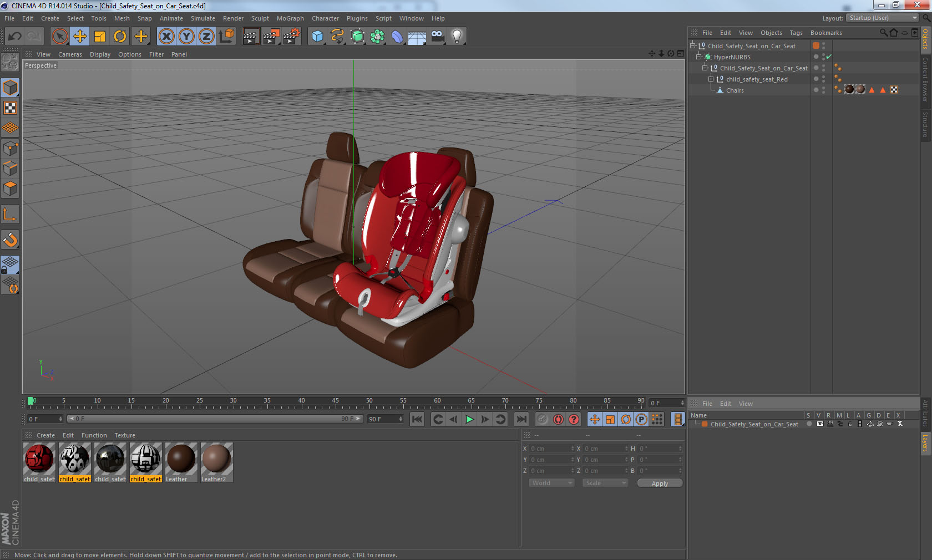The height and width of the screenshot is (560, 932).
Task: Enable Texture mode in left toolbar
Action: (x=10, y=108)
